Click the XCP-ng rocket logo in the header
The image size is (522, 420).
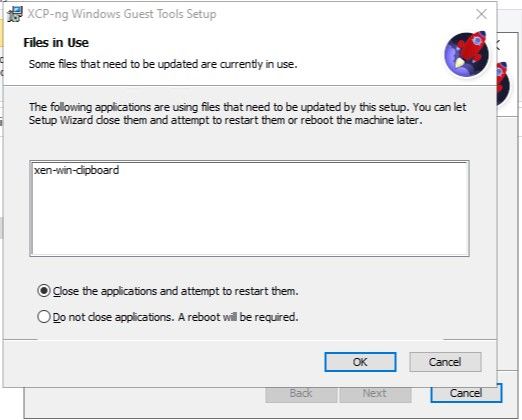467,54
